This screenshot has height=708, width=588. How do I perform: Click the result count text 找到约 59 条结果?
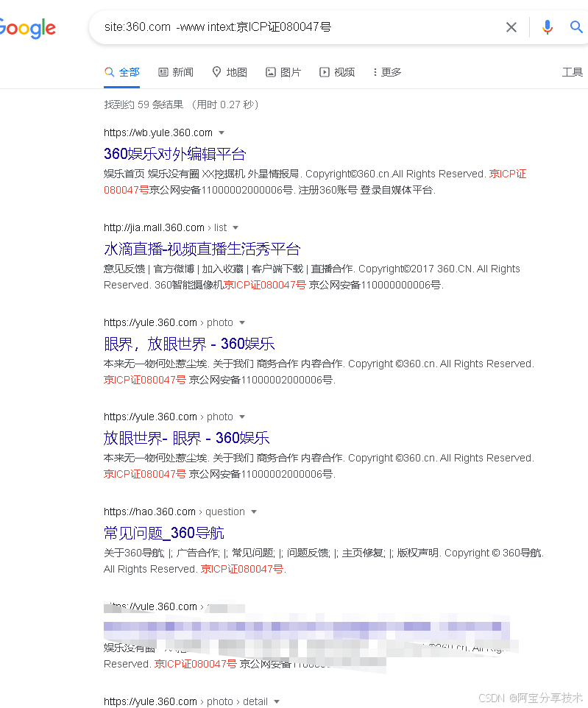(x=144, y=105)
